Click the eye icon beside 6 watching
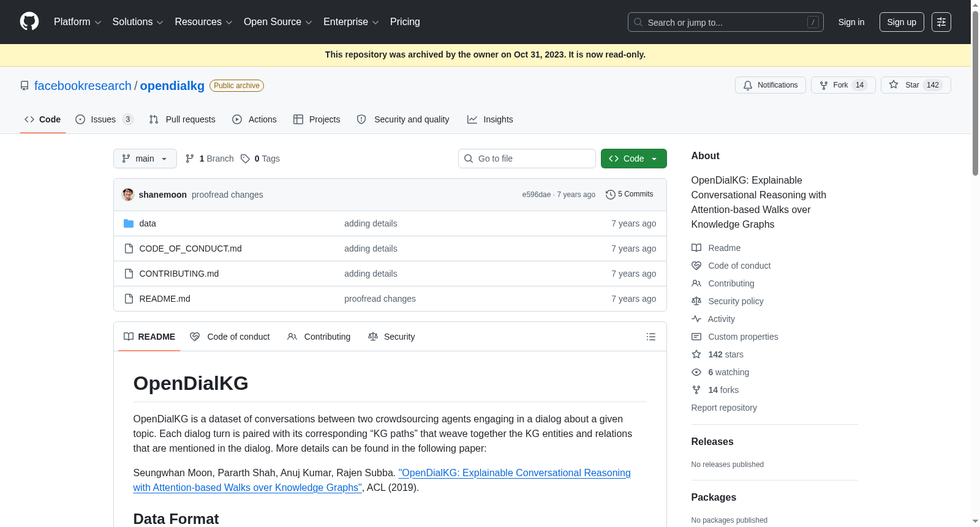 click(696, 372)
